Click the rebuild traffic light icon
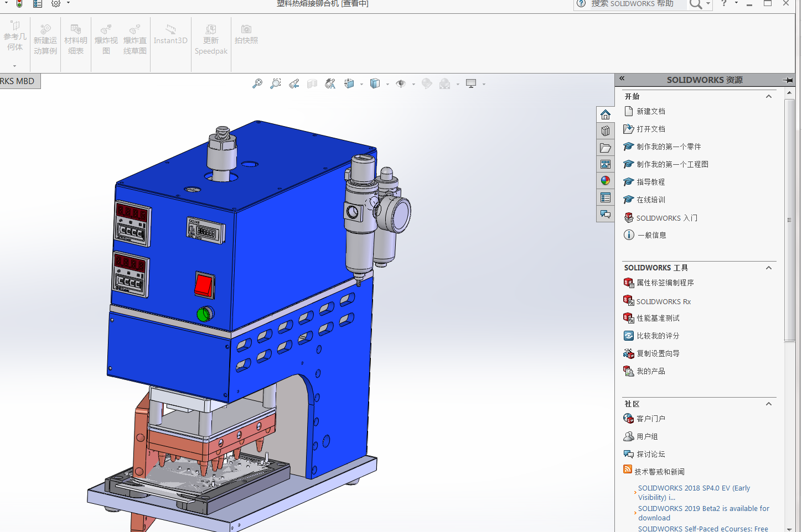802x532 pixels. coord(19,4)
